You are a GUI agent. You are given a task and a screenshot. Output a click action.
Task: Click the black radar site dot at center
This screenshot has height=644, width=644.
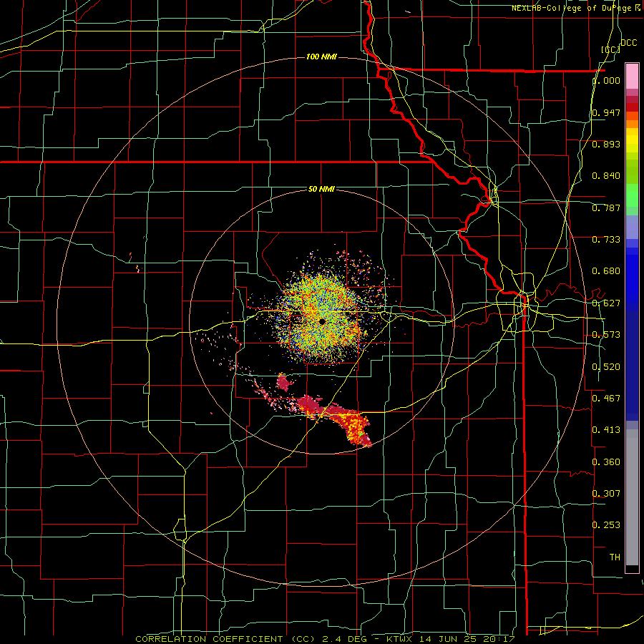(322, 321)
